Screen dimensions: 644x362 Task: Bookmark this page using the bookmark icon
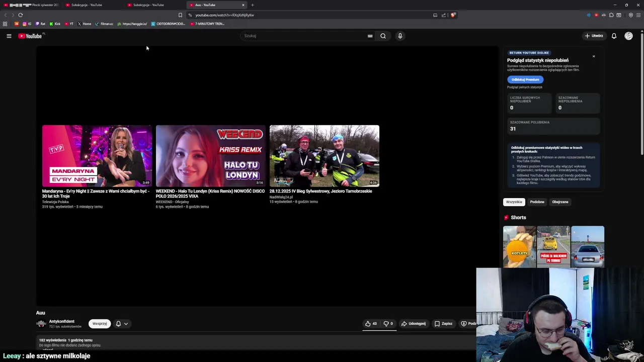(x=180, y=15)
